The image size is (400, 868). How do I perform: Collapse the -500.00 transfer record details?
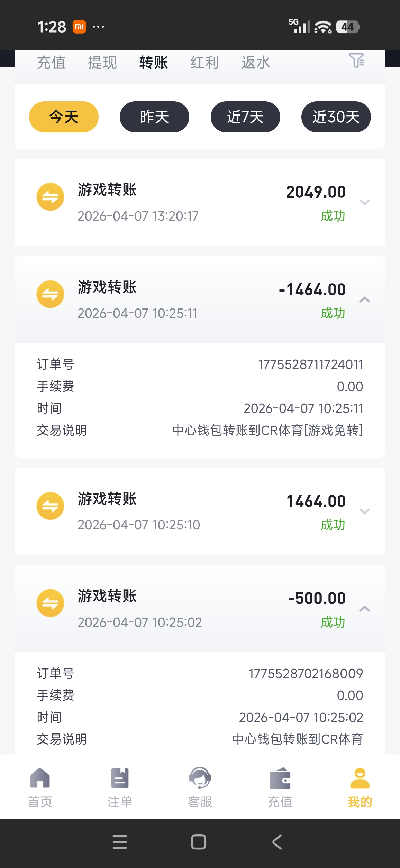(x=365, y=609)
